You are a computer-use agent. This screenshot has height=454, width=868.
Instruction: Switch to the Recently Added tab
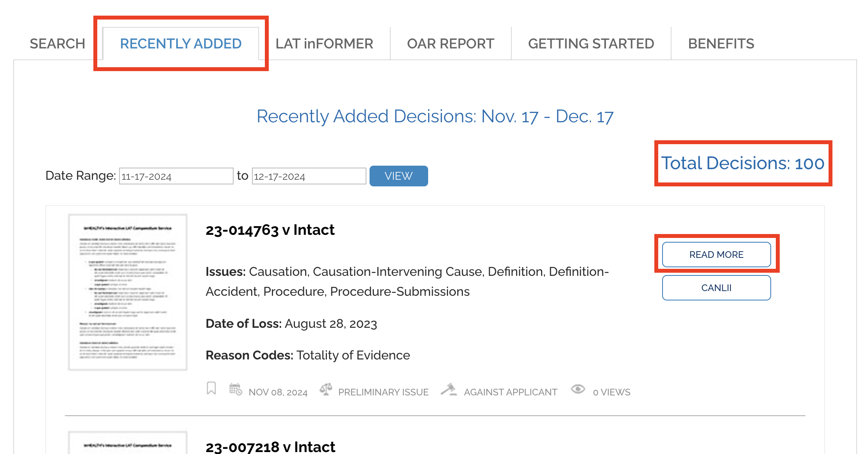[180, 44]
